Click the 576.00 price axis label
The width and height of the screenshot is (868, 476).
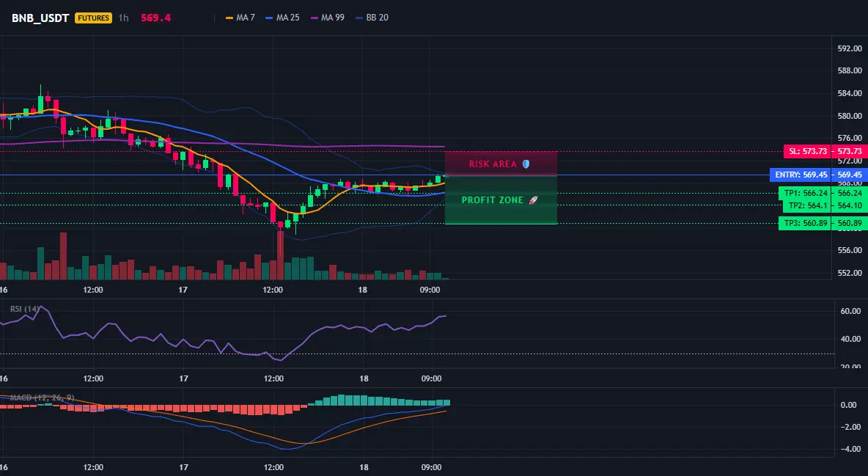[850, 138]
